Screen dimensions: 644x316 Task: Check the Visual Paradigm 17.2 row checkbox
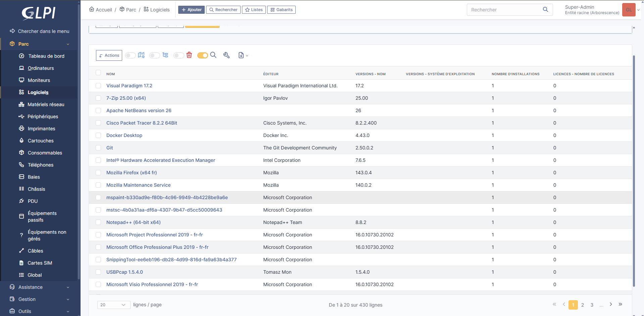[x=98, y=86]
